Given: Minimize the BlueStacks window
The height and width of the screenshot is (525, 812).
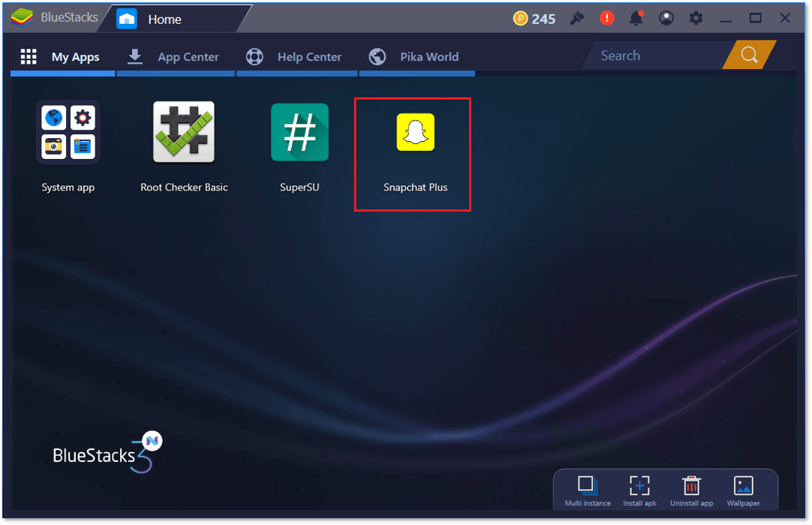Looking at the screenshot, I should (x=726, y=19).
